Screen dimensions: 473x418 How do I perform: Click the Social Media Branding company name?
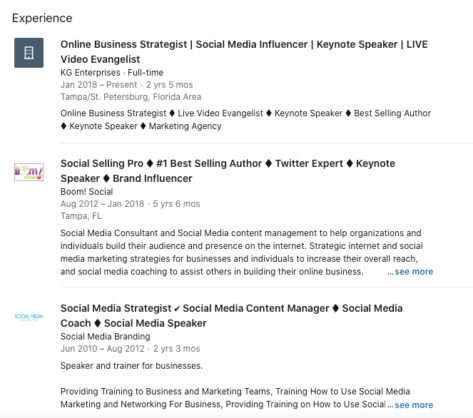(x=105, y=336)
